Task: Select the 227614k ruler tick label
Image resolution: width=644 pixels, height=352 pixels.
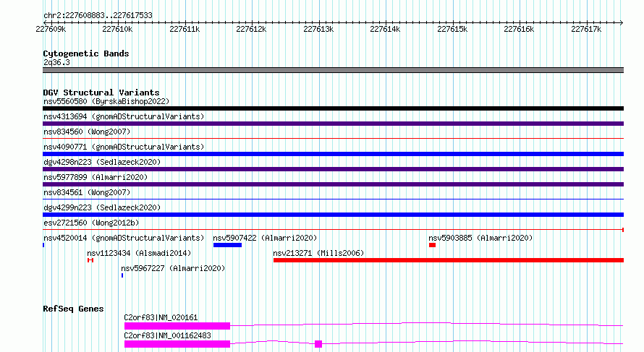Action: point(385,29)
